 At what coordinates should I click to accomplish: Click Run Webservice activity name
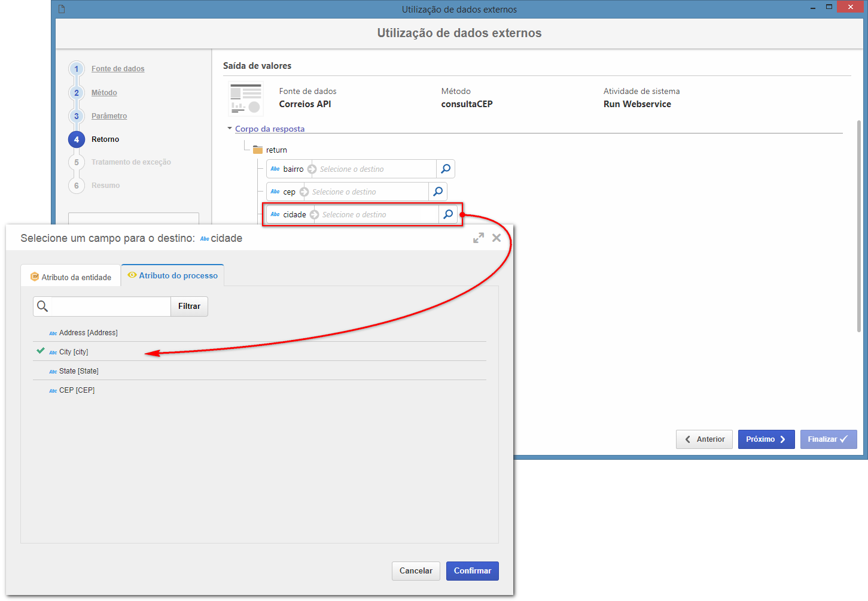pyautogui.click(x=637, y=104)
